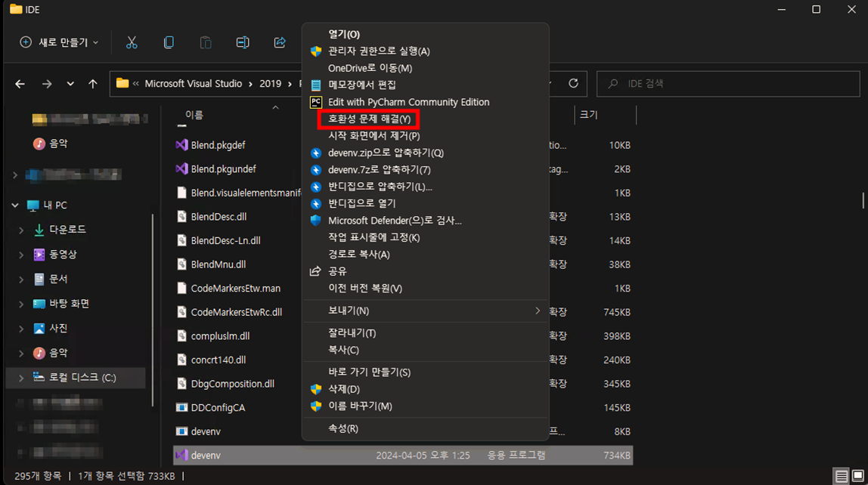Select the Blend.pkgdef file

(x=218, y=146)
